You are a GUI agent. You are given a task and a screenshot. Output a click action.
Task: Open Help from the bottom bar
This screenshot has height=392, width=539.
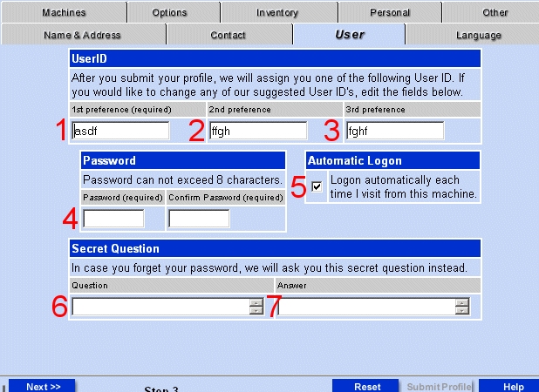[x=513, y=387]
